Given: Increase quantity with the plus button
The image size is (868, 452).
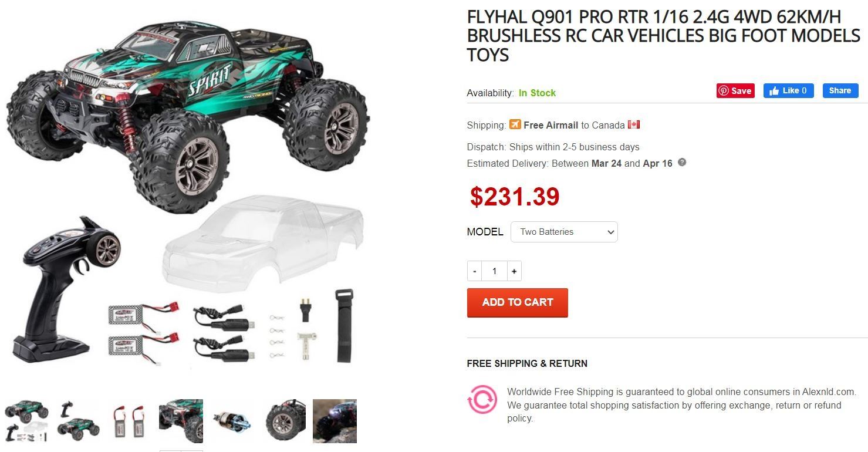Looking at the screenshot, I should click(x=514, y=271).
